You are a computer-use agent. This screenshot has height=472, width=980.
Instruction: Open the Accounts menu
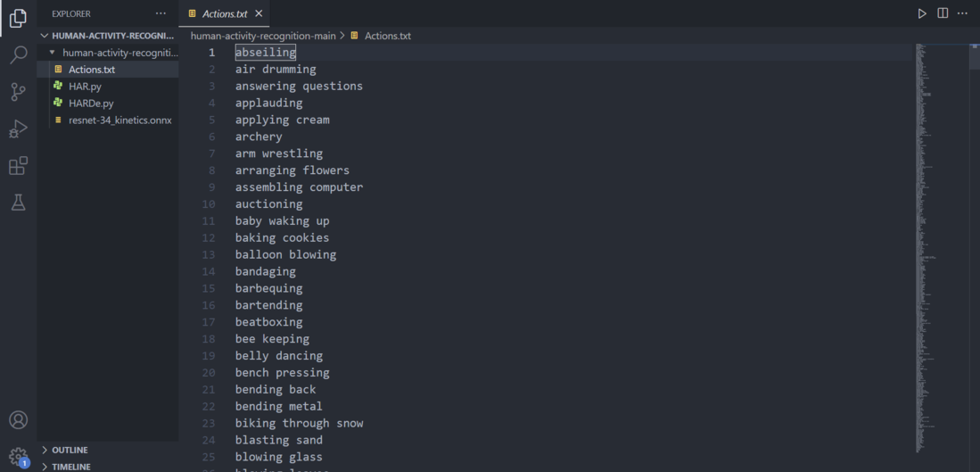point(18,419)
